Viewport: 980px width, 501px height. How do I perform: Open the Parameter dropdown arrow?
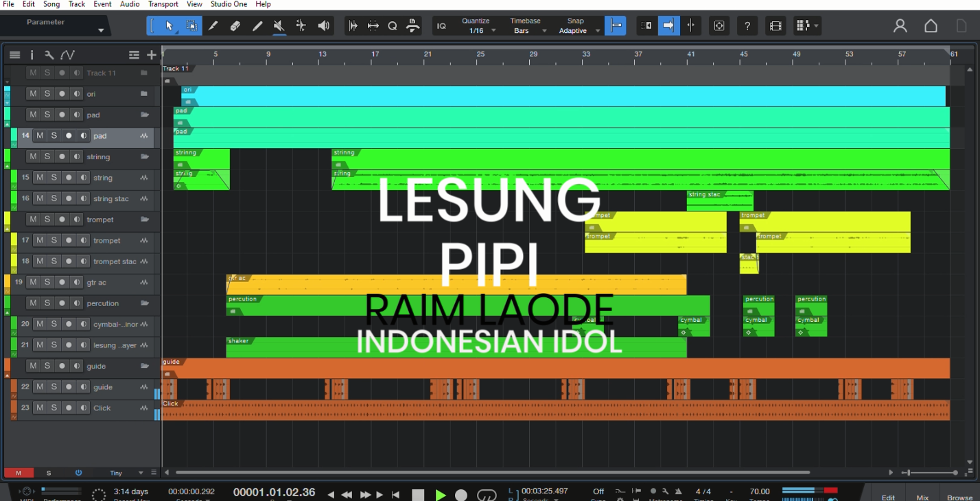pos(101,30)
